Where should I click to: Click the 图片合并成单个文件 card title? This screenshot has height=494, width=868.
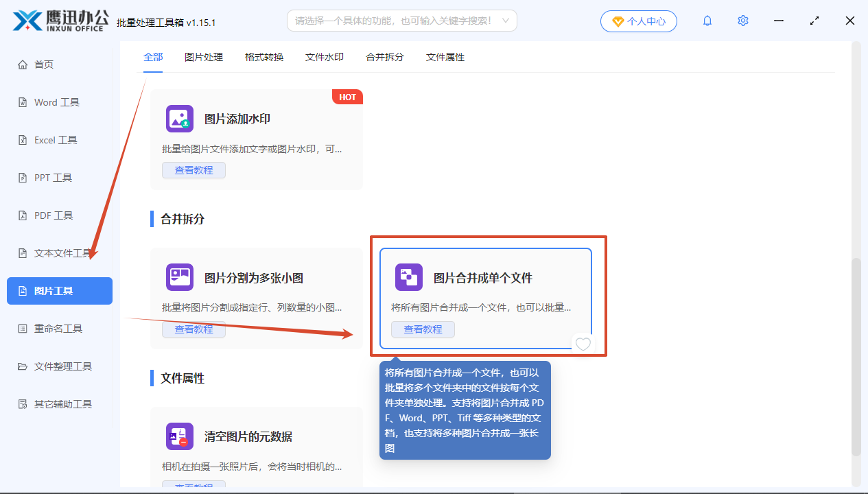483,278
